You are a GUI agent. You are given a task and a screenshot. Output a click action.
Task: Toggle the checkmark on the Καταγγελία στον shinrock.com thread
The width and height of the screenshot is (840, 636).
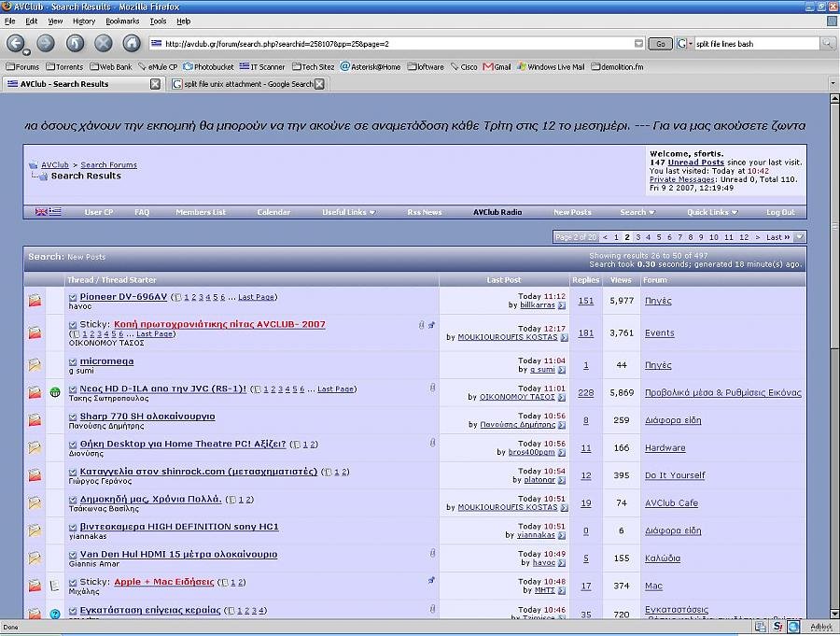click(x=73, y=472)
